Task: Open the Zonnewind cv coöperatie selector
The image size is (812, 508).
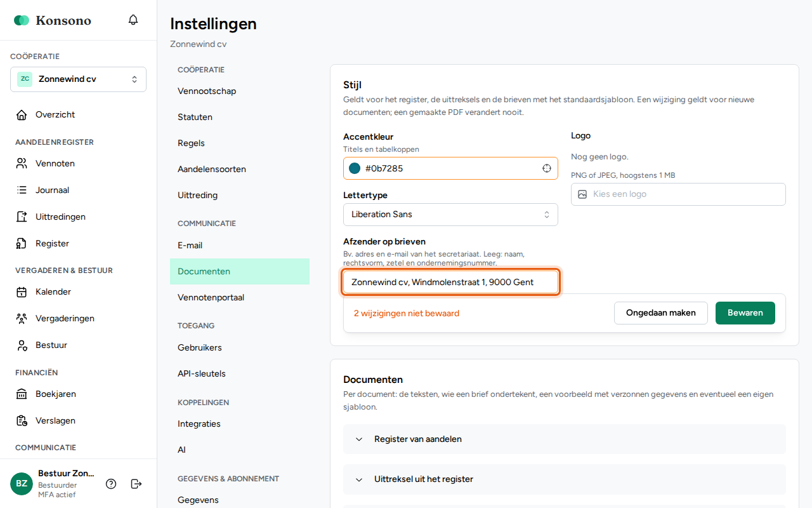Action: pyautogui.click(x=78, y=79)
